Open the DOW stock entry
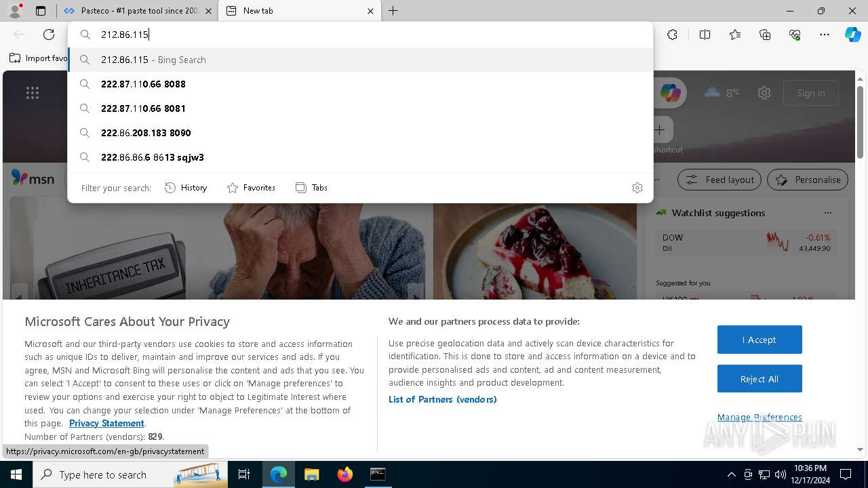 click(746, 243)
